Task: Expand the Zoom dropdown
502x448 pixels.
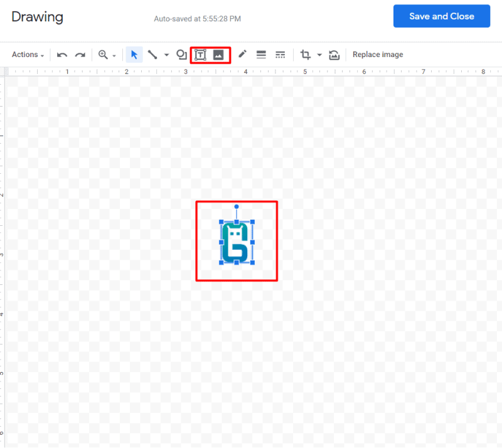Action: click(114, 56)
